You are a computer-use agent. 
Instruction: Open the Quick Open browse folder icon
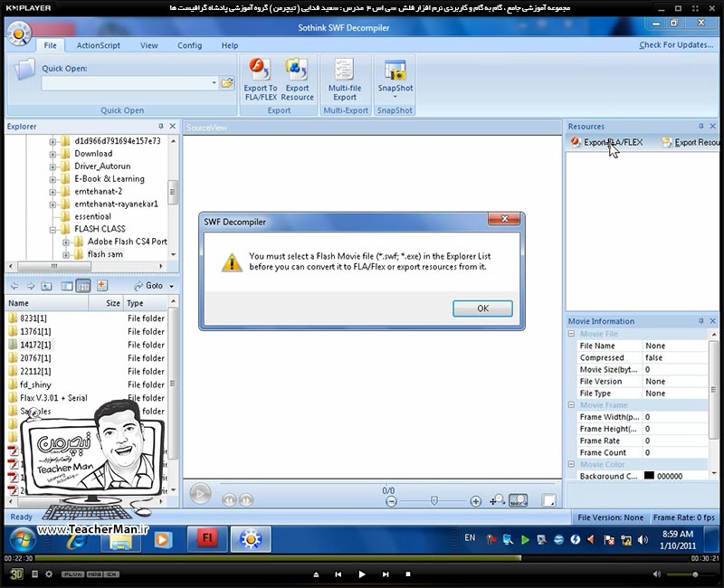[x=227, y=83]
